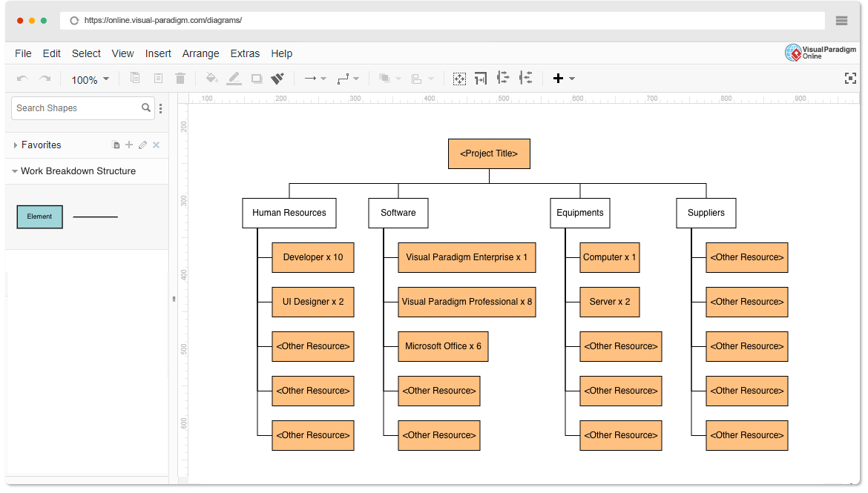Open the Edit menu
The width and height of the screenshot is (868, 493).
[51, 53]
